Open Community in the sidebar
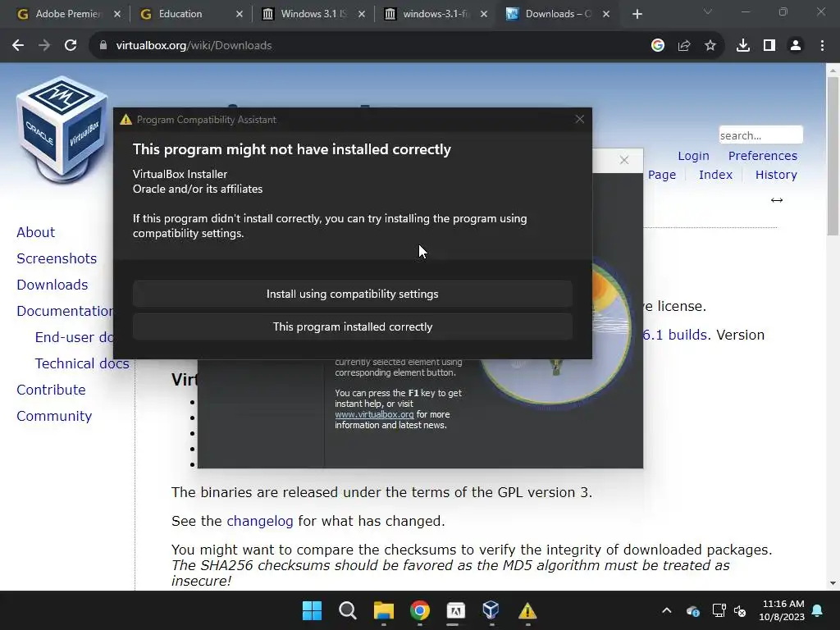The image size is (840, 630). click(x=54, y=416)
